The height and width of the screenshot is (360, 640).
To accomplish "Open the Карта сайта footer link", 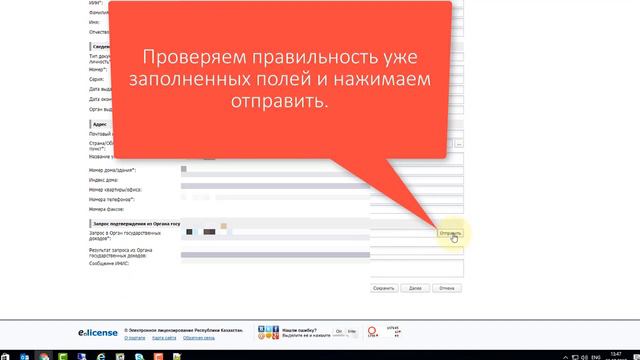I will click(164, 338).
